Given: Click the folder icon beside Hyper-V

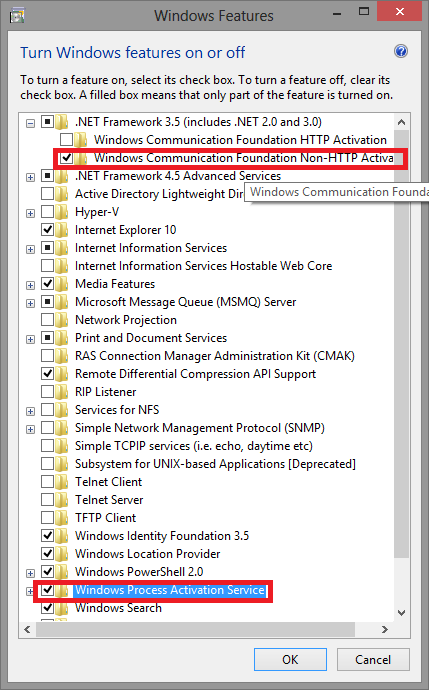Looking at the screenshot, I should click(62, 212).
